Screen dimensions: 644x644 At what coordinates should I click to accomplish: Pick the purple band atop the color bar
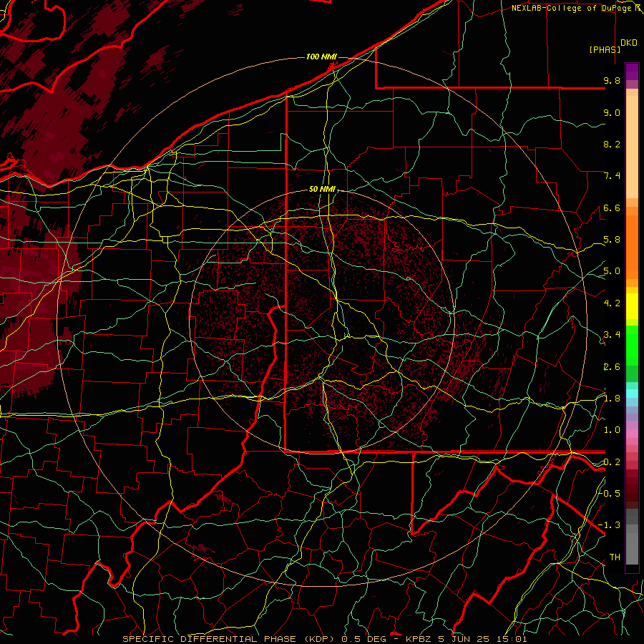click(632, 72)
